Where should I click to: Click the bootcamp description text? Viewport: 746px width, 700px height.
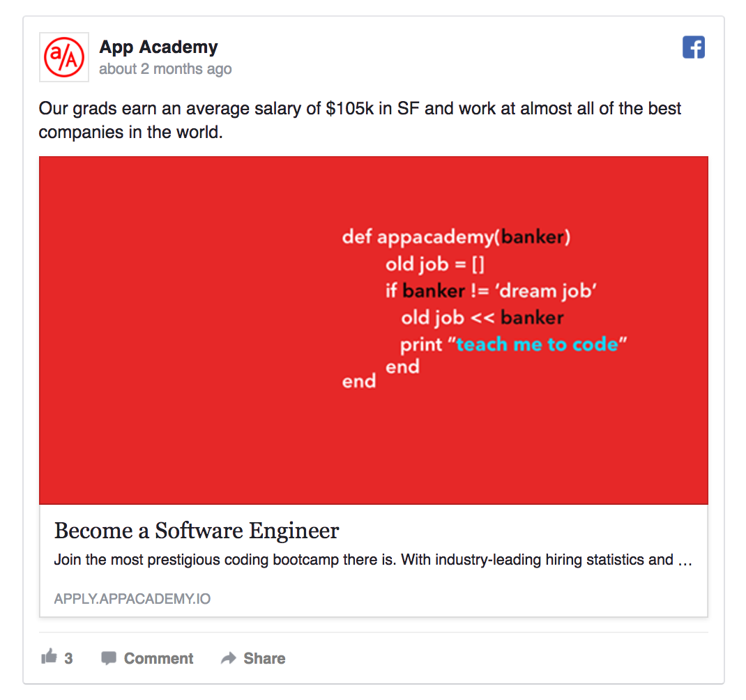coord(373,560)
